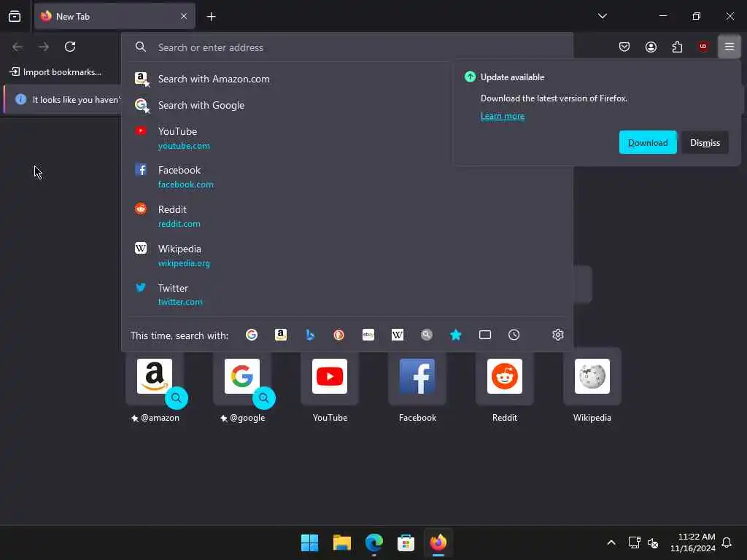Search history with clock icon
Viewport: 747px width, 560px height.
[514, 335]
